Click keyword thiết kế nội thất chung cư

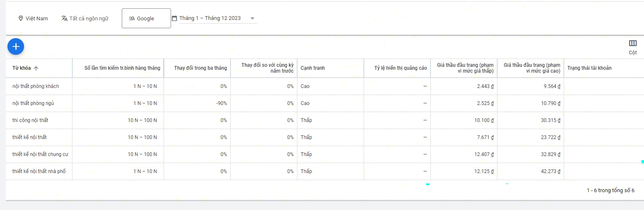click(x=40, y=154)
